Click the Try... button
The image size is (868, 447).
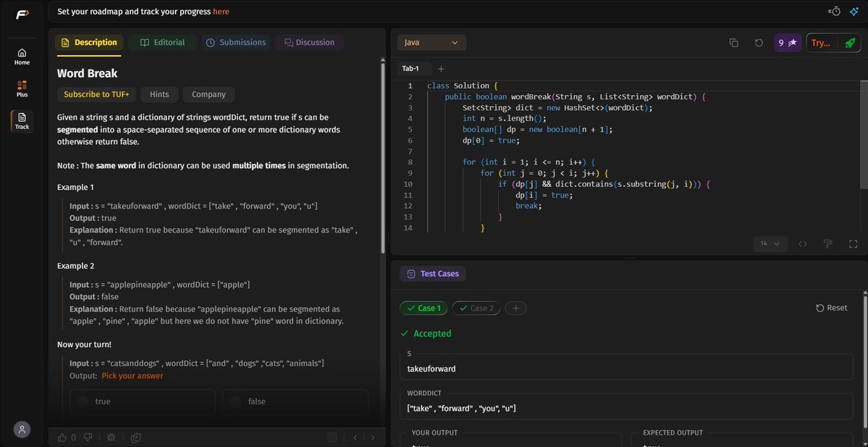(x=821, y=43)
